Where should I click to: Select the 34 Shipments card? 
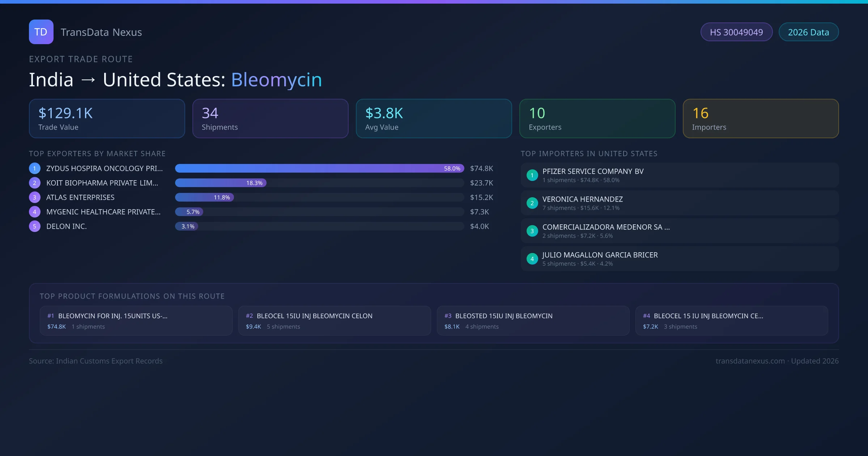pyautogui.click(x=270, y=118)
